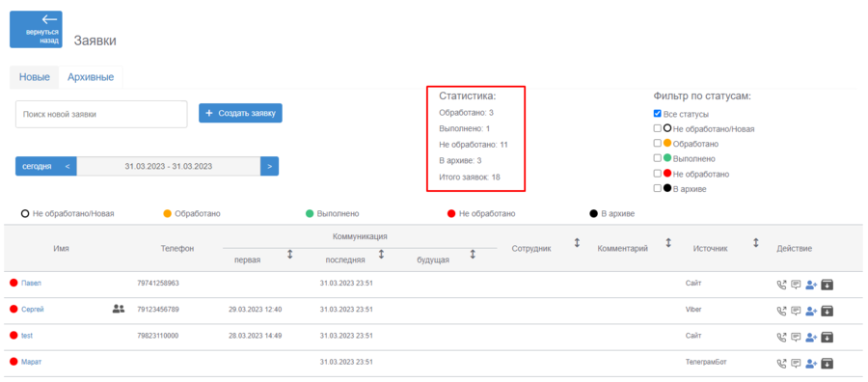Archive the Сергей request
Screen dimensions: 868x382
point(827,312)
